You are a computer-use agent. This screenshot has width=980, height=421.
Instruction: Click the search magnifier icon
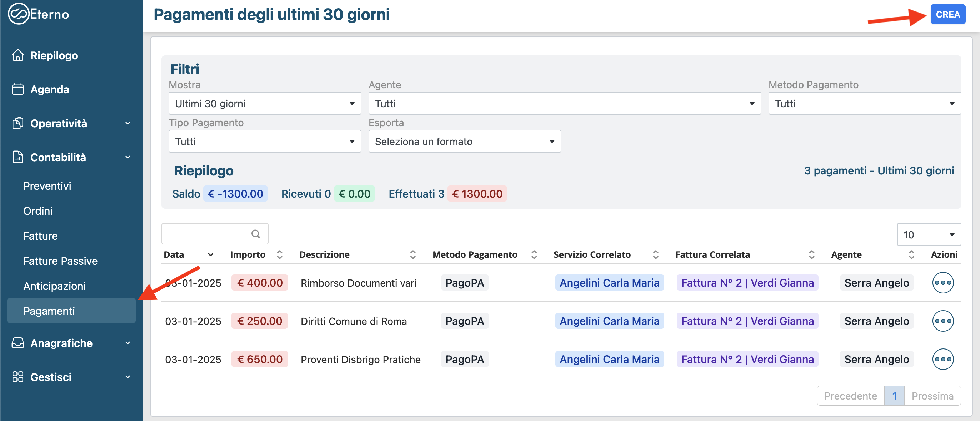(256, 234)
